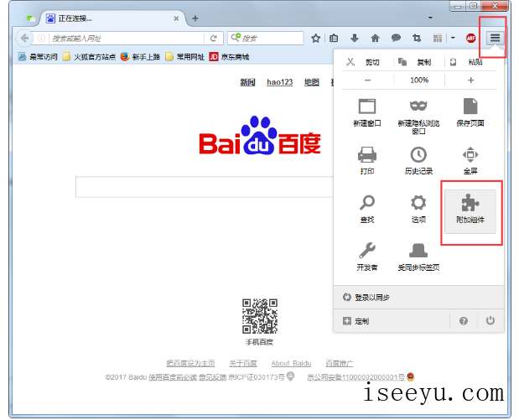This screenshot has height=420, width=519.
Task: Open 火狐官方站点 bookmark folder
Action: [x=89, y=57]
